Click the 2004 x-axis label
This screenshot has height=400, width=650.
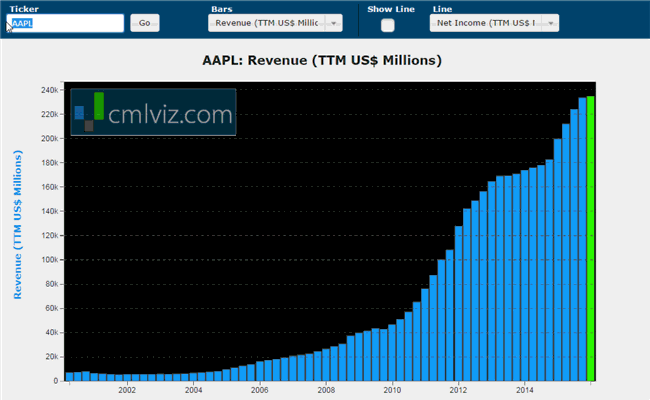coord(194,390)
